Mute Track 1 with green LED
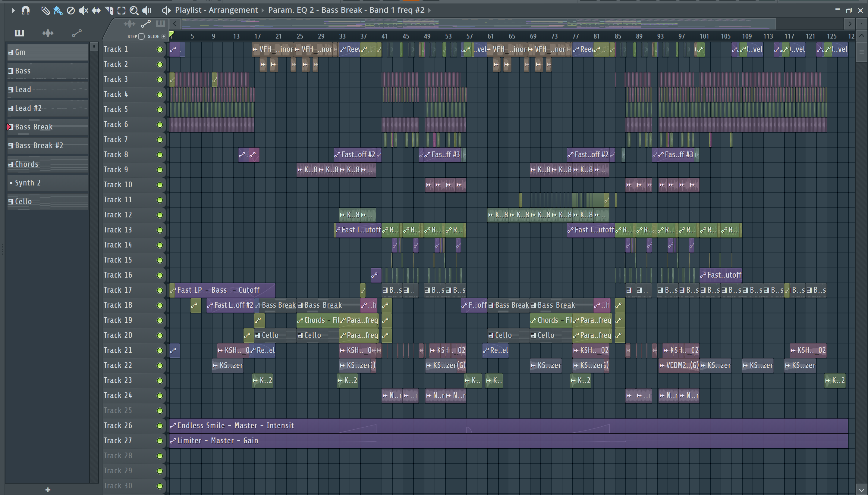The width and height of the screenshot is (868, 495). click(159, 50)
